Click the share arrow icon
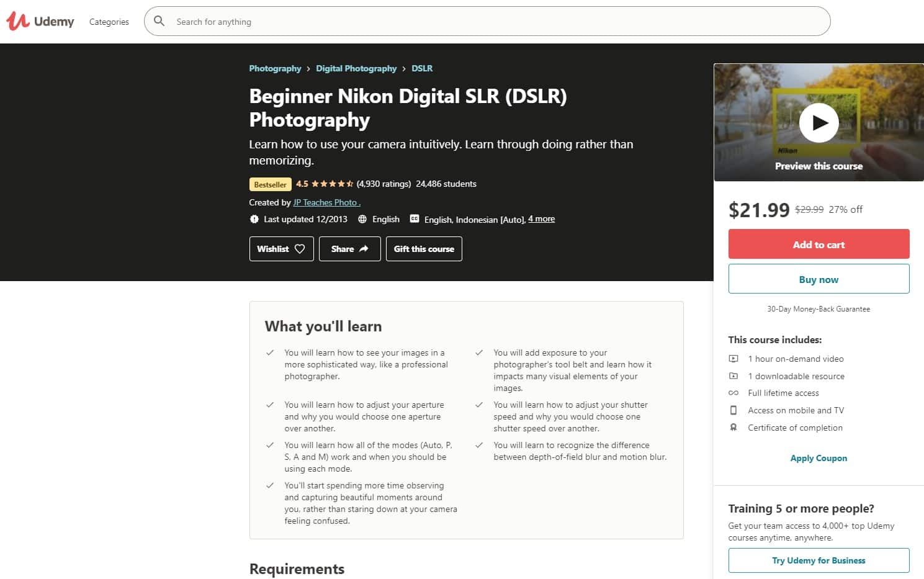 click(364, 249)
